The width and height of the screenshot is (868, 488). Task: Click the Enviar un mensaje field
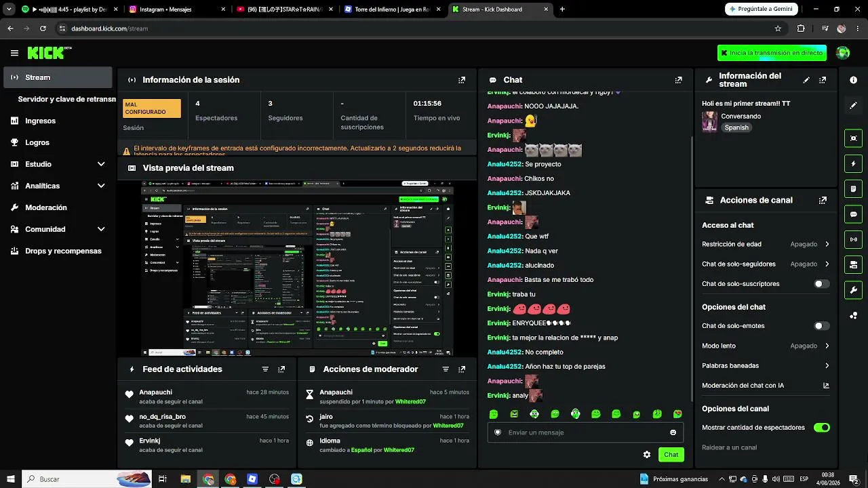[585, 432]
